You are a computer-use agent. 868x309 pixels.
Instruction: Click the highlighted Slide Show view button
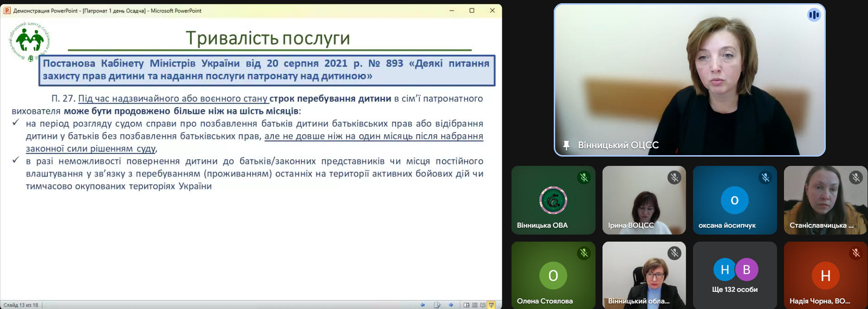[491, 305]
